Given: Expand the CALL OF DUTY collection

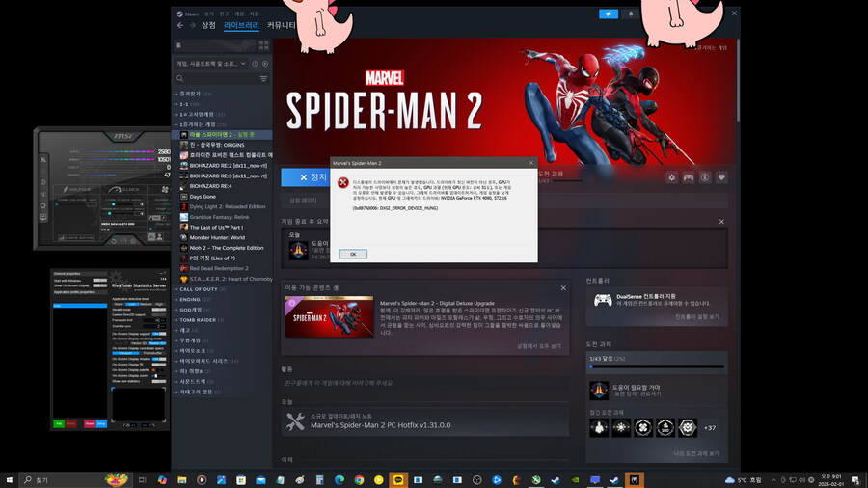Looking at the screenshot, I should pos(198,288).
